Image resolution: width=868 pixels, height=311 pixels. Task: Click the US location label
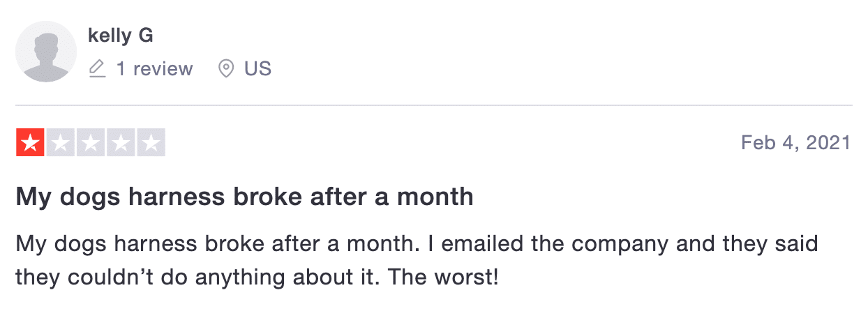click(257, 69)
